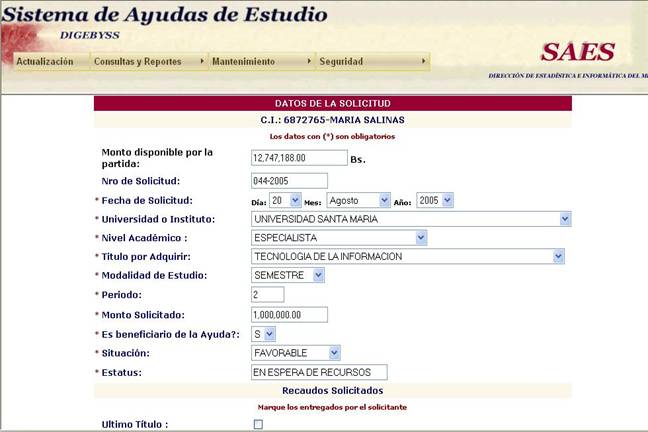Image resolution: width=648 pixels, height=432 pixels.
Task: Click the Periodo input field
Action: (267, 295)
